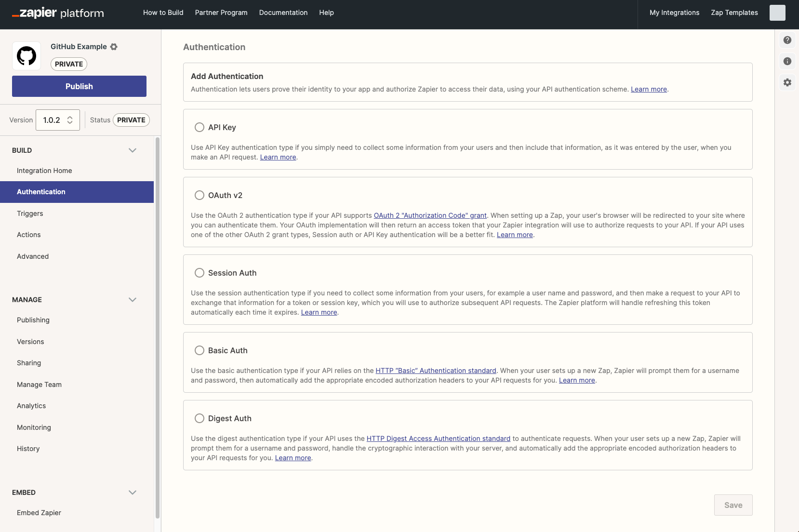Viewport: 799px width, 532px height.
Task: Open Learn more link under Digest Auth
Action: (x=293, y=458)
